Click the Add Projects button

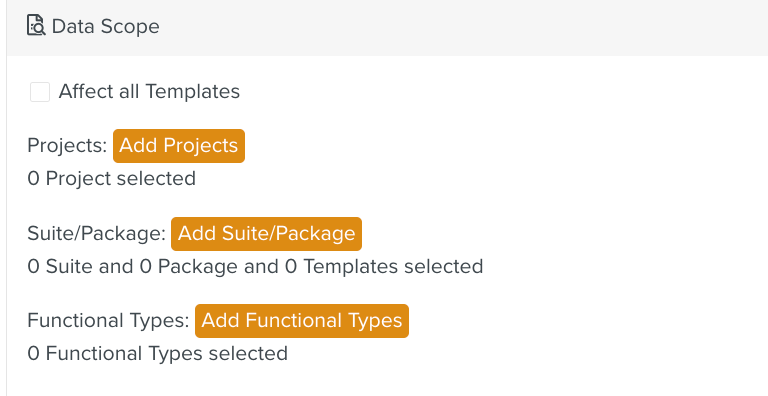click(179, 146)
